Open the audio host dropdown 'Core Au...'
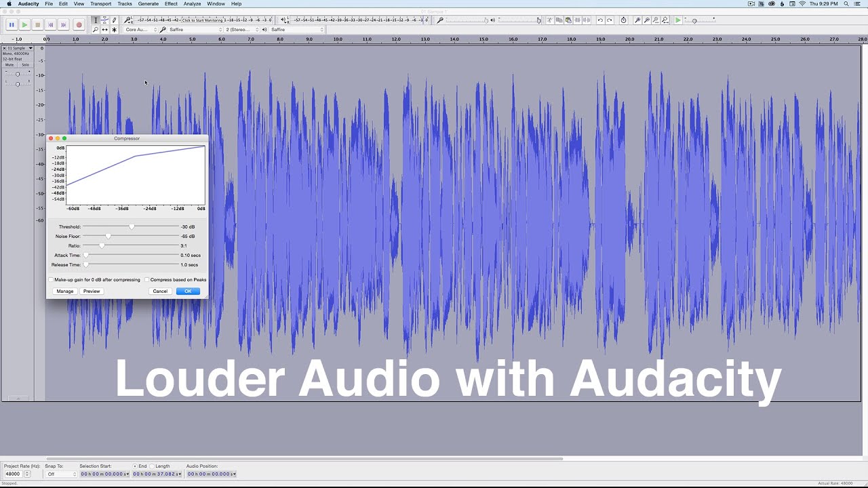This screenshot has height=488, width=868. pyautogui.click(x=140, y=30)
